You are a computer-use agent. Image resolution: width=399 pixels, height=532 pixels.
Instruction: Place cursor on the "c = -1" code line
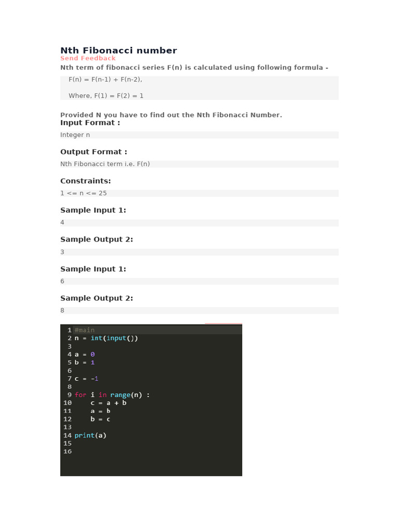[x=86, y=379]
